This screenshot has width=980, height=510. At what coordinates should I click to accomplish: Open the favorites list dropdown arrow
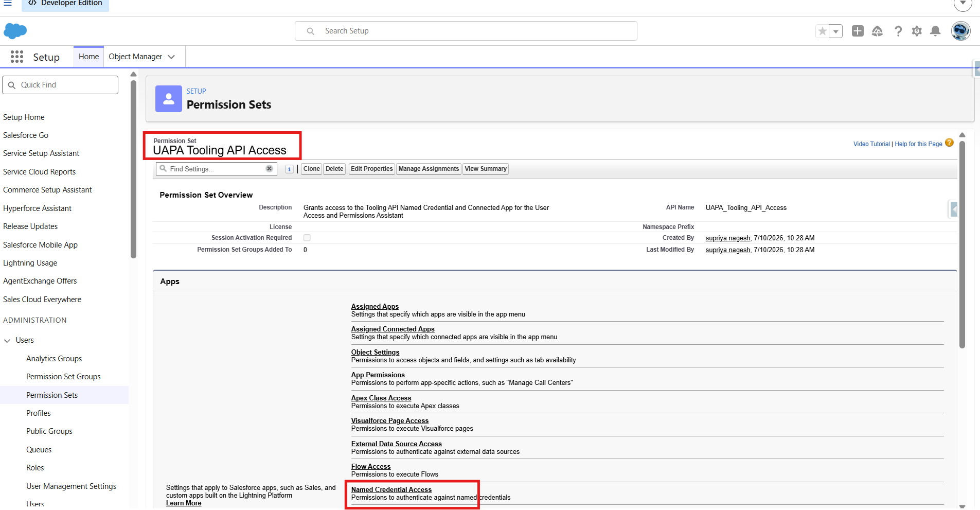point(836,31)
